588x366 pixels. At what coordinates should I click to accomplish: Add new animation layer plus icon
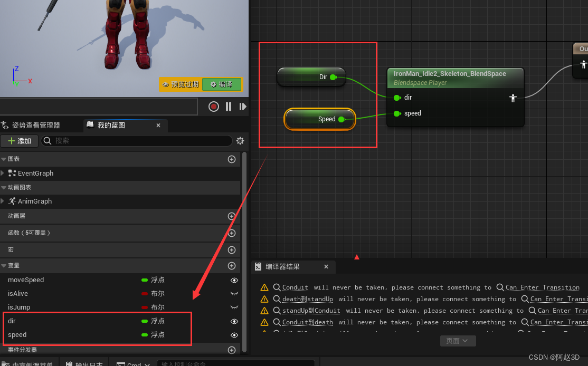[232, 216]
